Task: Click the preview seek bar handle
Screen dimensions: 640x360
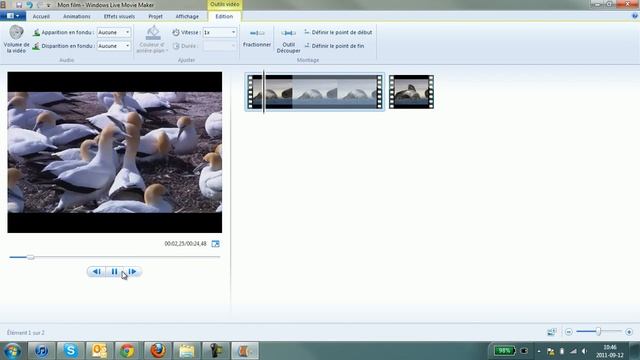Action: click(x=31, y=257)
